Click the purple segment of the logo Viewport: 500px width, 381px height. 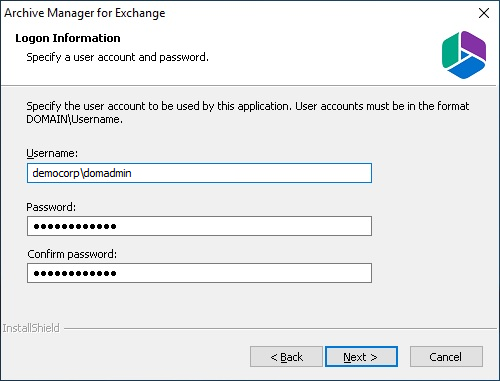click(x=474, y=44)
